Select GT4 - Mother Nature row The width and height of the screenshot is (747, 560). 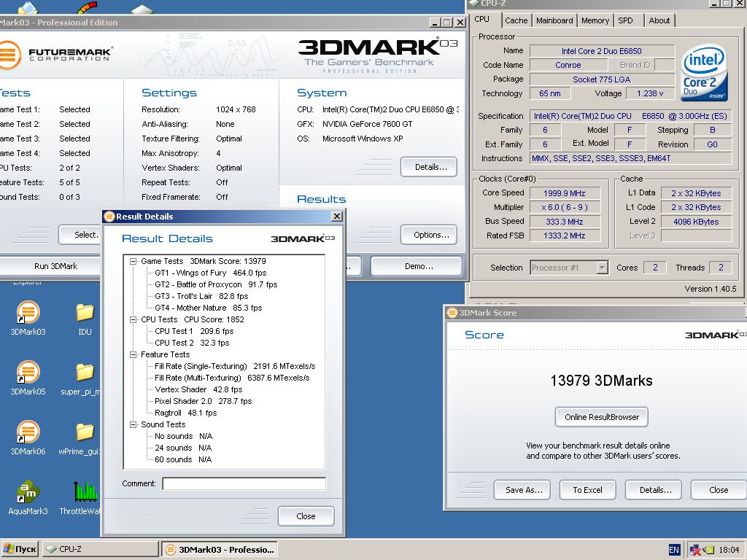(x=208, y=308)
